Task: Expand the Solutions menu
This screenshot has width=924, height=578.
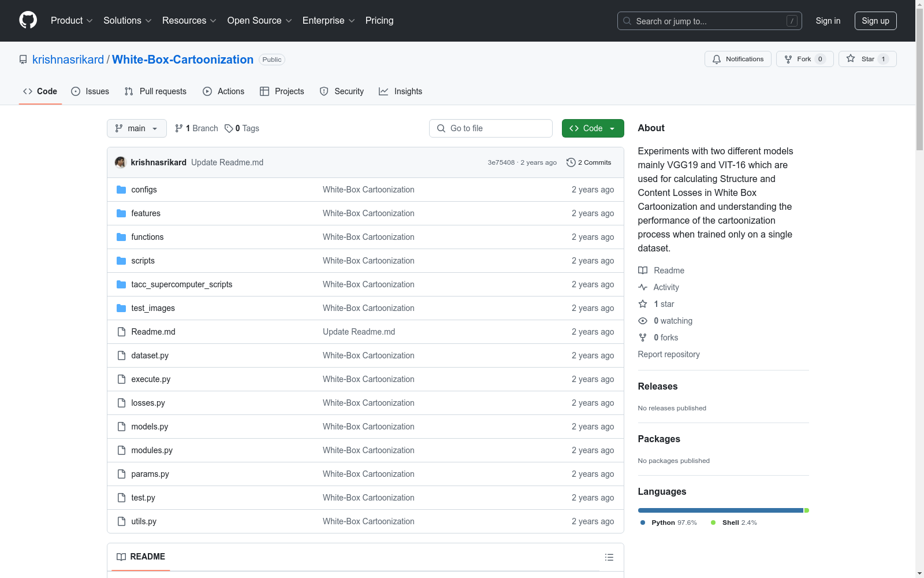Action: [128, 21]
